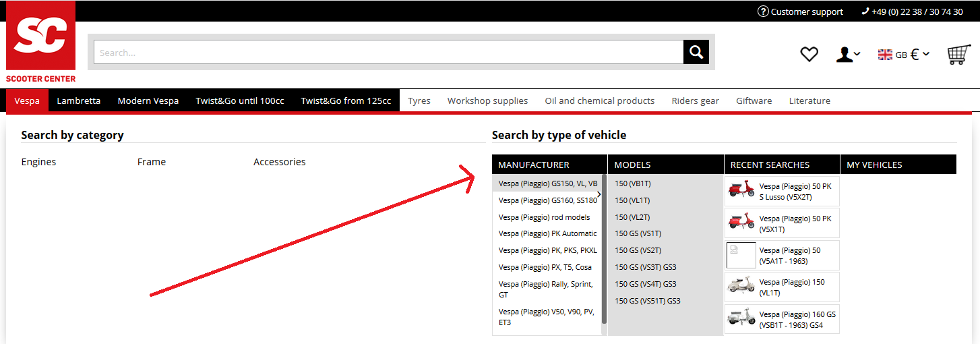The width and height of the screenshot is (980, 344).
Task: Open the Frame category
Action: (152, 162)
